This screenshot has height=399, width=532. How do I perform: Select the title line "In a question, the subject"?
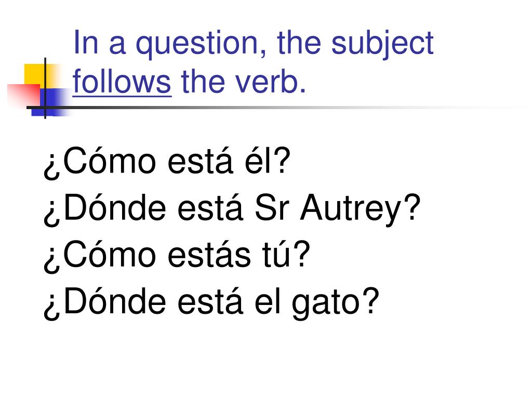tap(253, 43)
